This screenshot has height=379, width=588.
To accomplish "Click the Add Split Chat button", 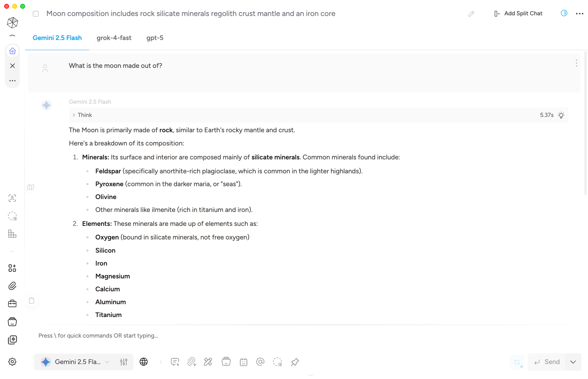I will 518,13.
